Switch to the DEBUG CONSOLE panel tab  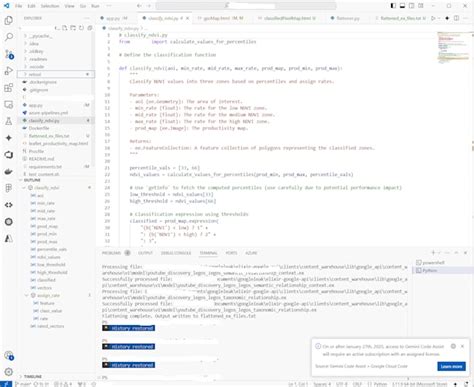pos(176,253)
